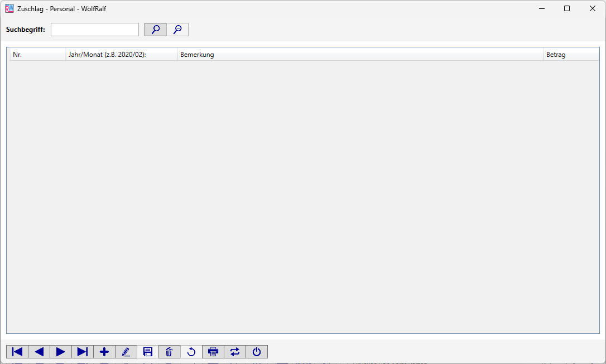Maximize the Zuschlag window
Image resolution: width=606 pixels, height=364 pixels.
[567, 8]
